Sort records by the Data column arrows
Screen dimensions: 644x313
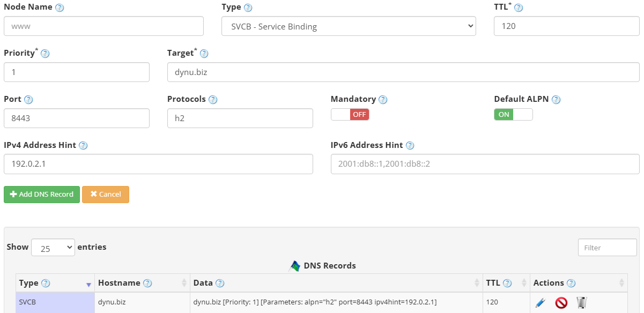[476, 282]
